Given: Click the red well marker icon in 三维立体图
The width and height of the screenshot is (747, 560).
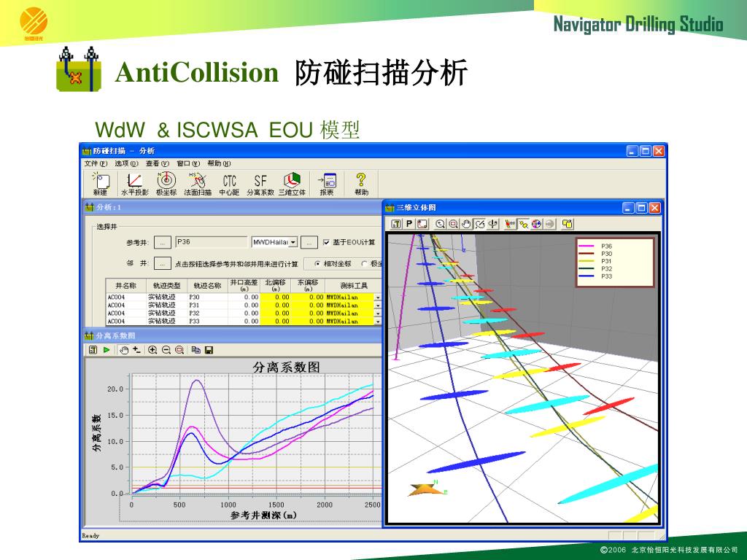Looking at the screenshot, I should click(x=510, y=224).
